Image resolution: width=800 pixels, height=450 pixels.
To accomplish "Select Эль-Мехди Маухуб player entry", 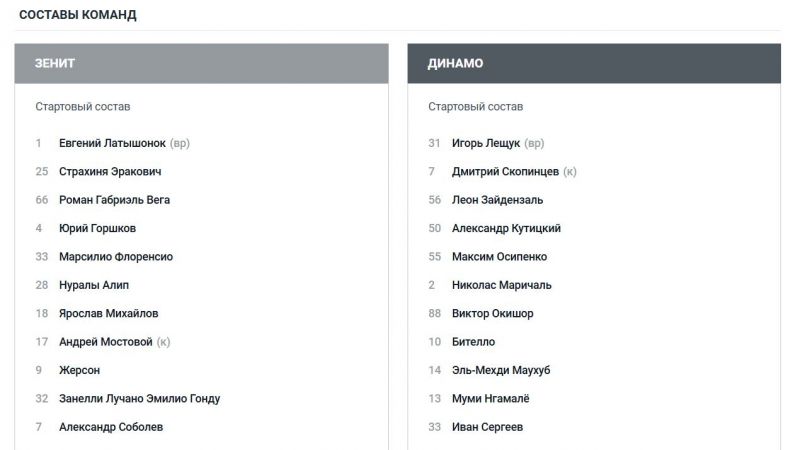I will 501,370.
